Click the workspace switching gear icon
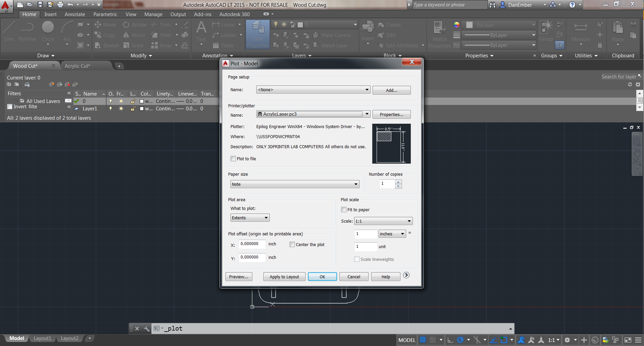Viewport: 644px width, 346px height. click(567, 340)
